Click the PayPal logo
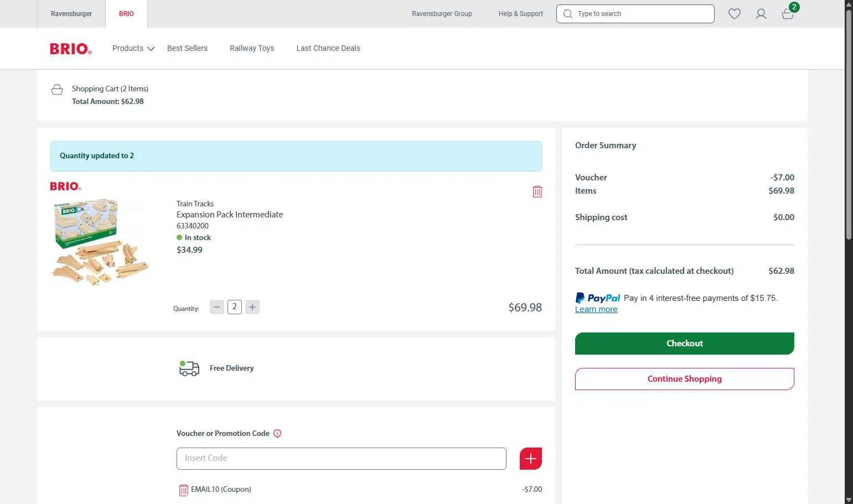This screenshot has height=504, width=853. coord(598,298)
